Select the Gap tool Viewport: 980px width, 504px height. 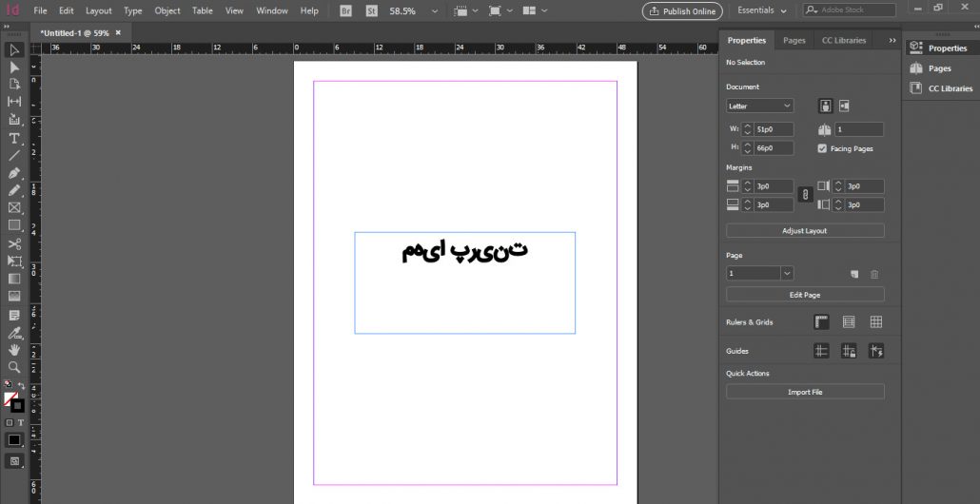pos(14,101)
